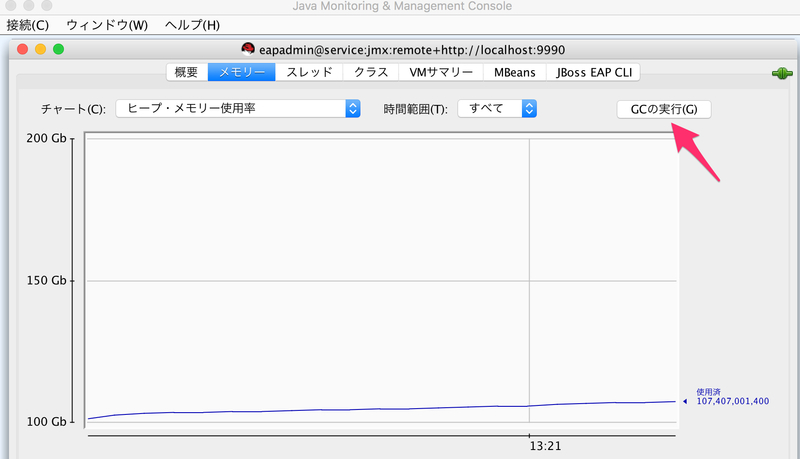
Task: Switch to the スレッド tab
Action: 309,72
